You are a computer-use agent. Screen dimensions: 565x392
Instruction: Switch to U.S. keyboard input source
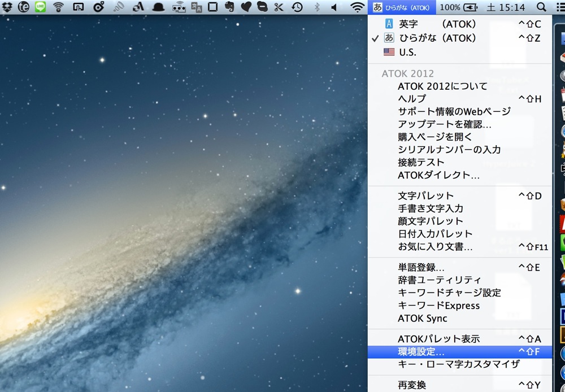tap(460, 52)
